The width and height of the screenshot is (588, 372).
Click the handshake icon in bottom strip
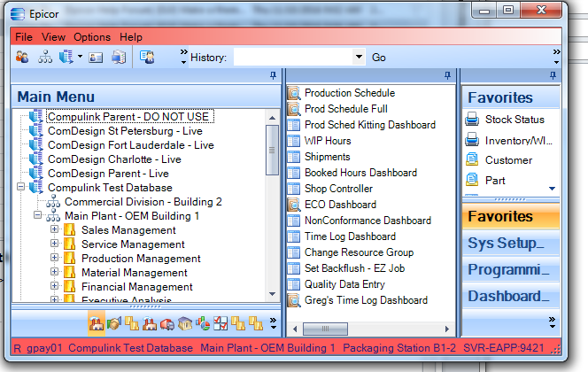click(114, 323)
